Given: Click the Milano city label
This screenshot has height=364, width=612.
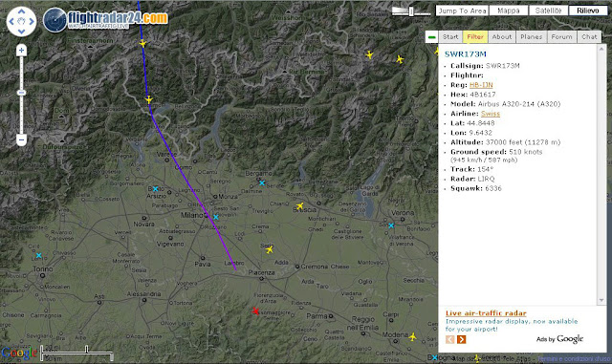Looking at the screenshot, I should pyautogui.click(x=191, y=215).
